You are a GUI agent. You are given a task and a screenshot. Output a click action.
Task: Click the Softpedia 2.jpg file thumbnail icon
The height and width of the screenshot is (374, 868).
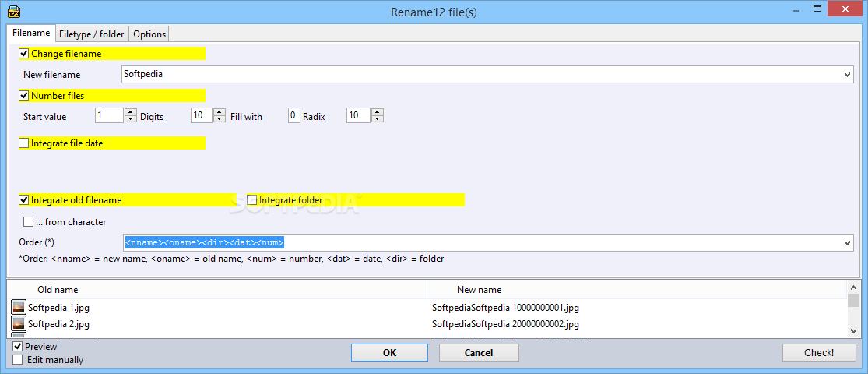(x=19, y=323)
